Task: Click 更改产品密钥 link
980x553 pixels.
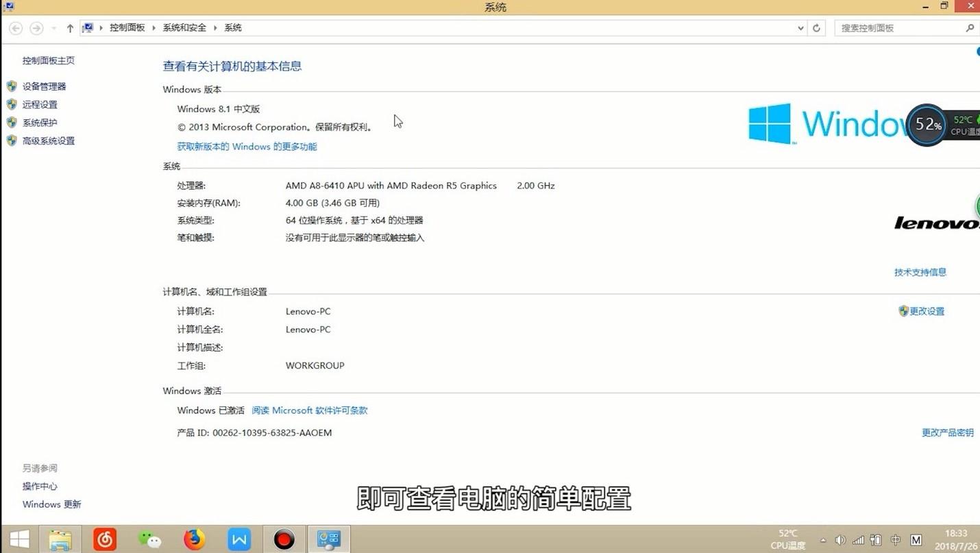Action: pos(948,433)
